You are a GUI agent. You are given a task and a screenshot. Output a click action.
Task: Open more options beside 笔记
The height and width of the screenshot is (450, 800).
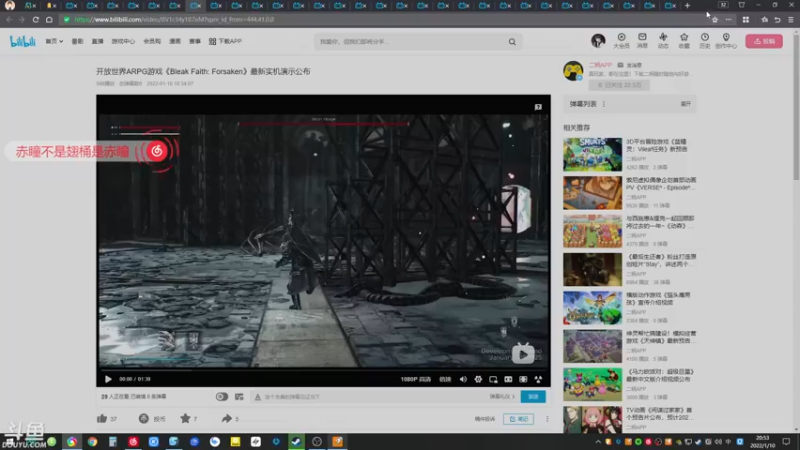[x=547, y=419]
